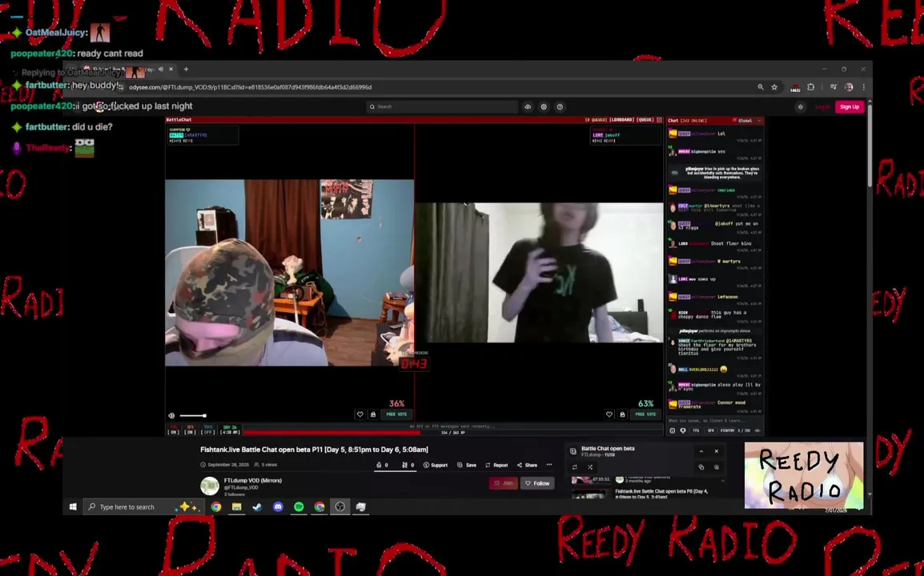Image resolution: width=924 pixels, height=576 pixels.
Task: Like the right contestant with the heart
Action: click(x=609, y=414)
